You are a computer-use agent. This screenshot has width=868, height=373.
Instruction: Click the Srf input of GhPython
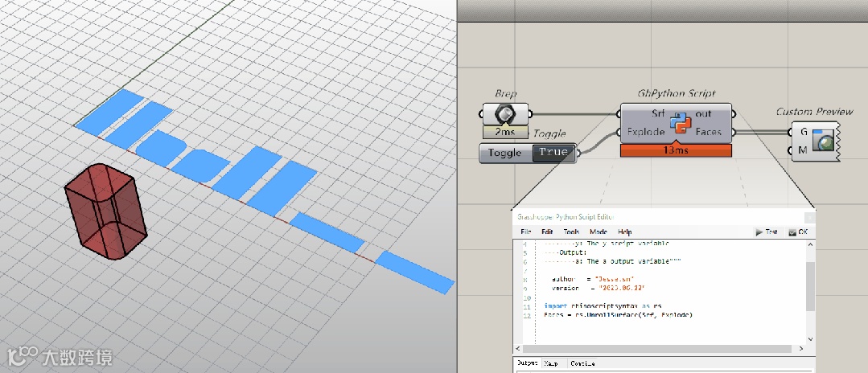tap(658, 113)
